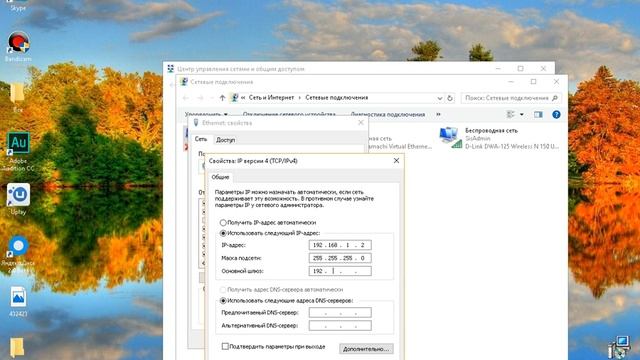Open the 432423 image file icon

click(x=18, y=297)
